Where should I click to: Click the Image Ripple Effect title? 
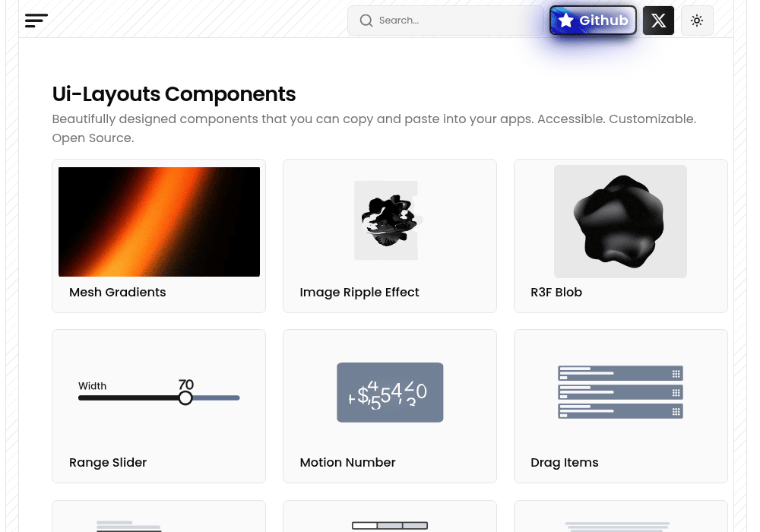(359, 292)
